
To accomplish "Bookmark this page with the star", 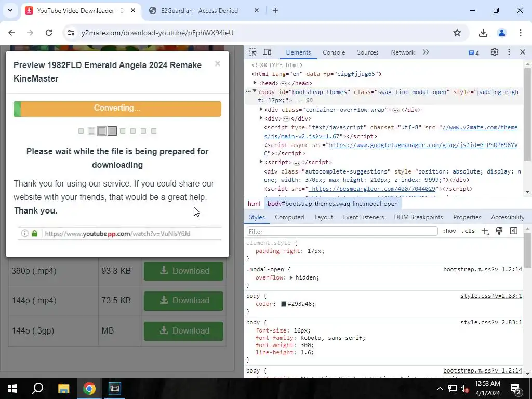I will pyautogui.click(x=457, y=33).
